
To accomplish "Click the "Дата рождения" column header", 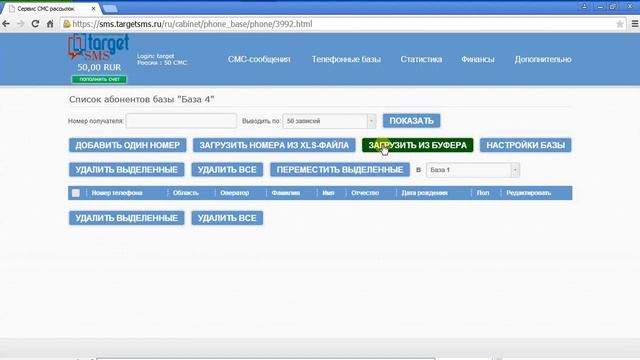I will coord(424,193).
